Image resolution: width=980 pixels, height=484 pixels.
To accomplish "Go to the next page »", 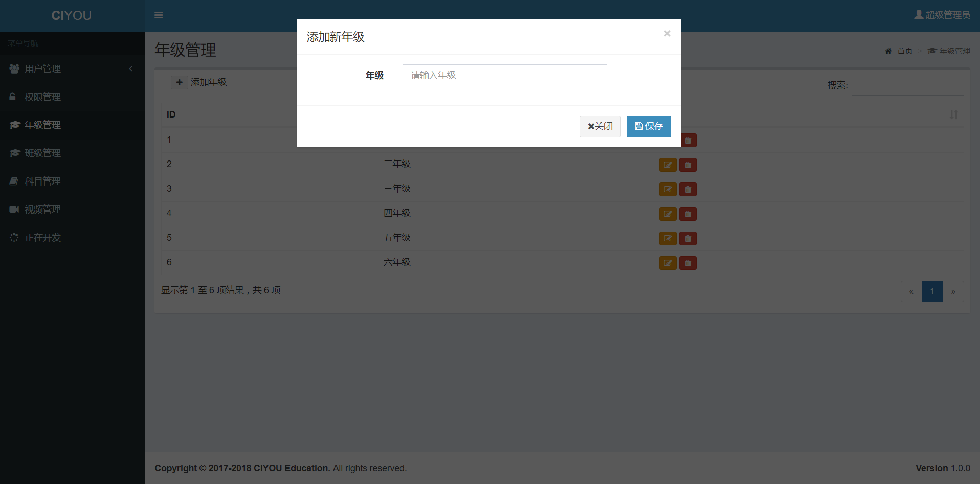I will [953, 291].
